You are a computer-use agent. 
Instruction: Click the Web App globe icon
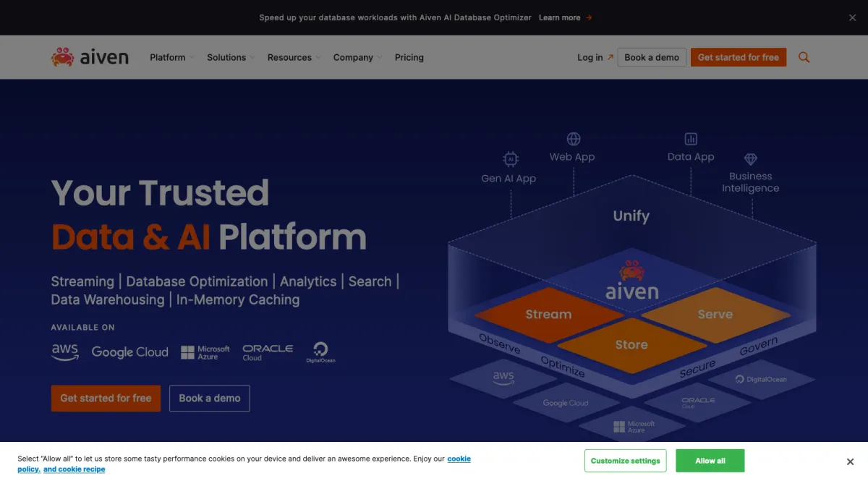[574, 139]
